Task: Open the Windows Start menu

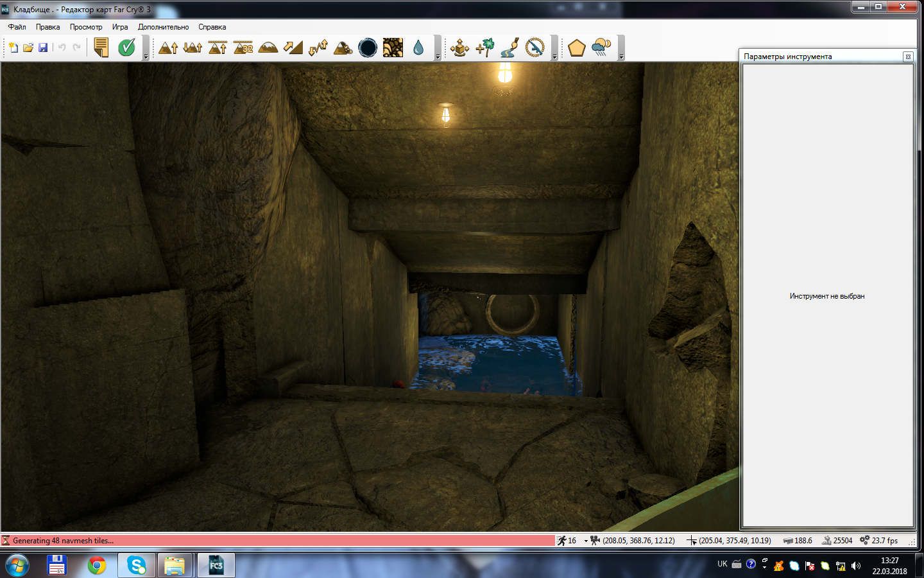Action: click(16, 566)
